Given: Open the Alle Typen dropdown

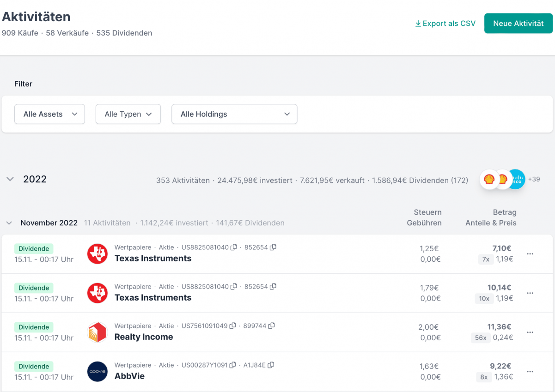Looking at the screenshot, I should (x=128, y=114).
